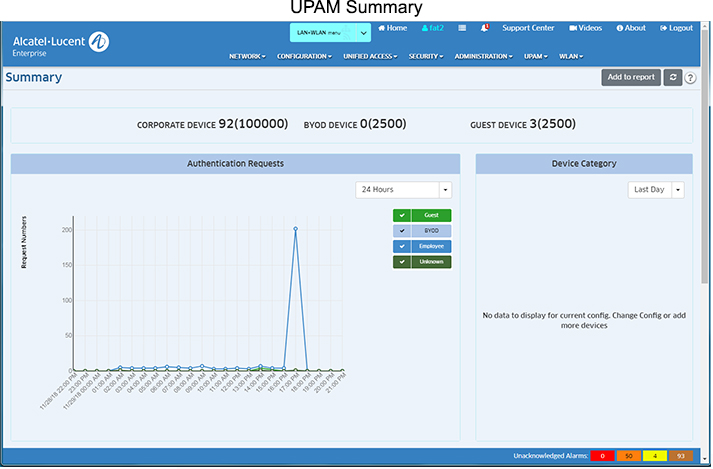Open the Videos link

tap(585, 28)
